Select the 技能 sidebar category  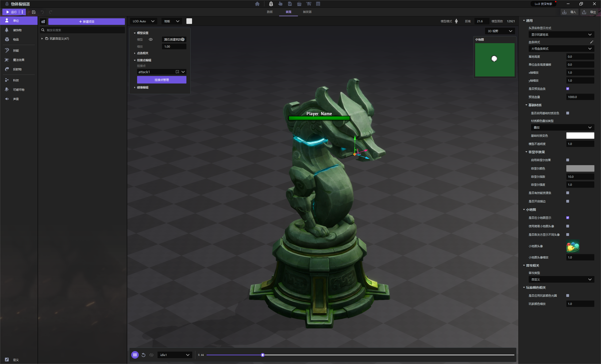[x=19, y=50]
